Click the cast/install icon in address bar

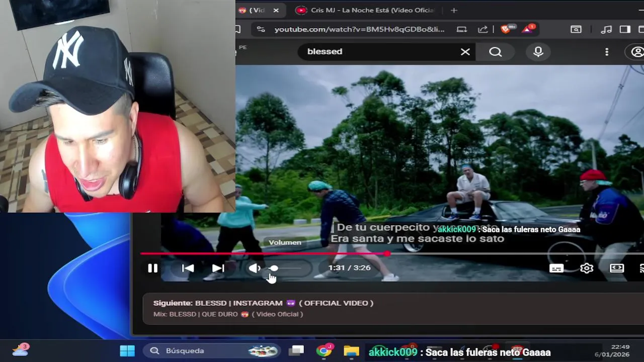pos(462,29)
